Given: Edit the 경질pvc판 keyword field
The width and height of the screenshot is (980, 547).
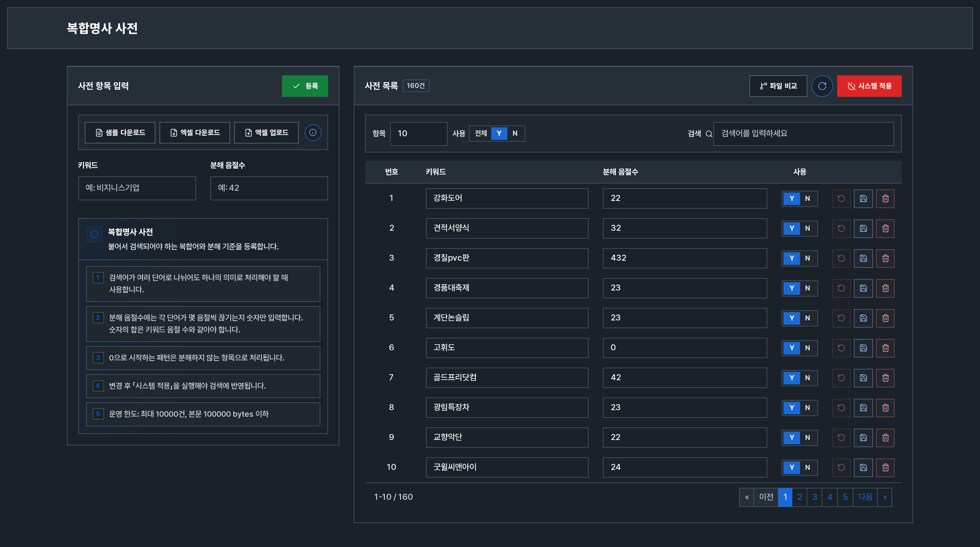Looking at the screenshot, I should pos(507,259).
